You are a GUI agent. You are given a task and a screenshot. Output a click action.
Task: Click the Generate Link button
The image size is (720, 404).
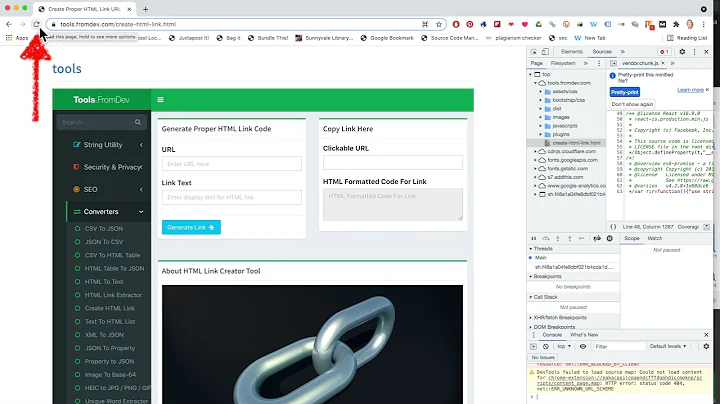tap(191, 227)
